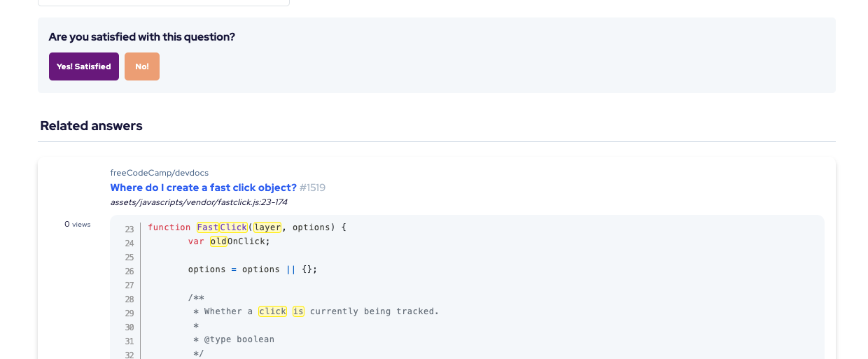This screenshot has height=359, width=868.
Task: Click the 'Are you satisfied with this question?' text
Action: [142, 37]
